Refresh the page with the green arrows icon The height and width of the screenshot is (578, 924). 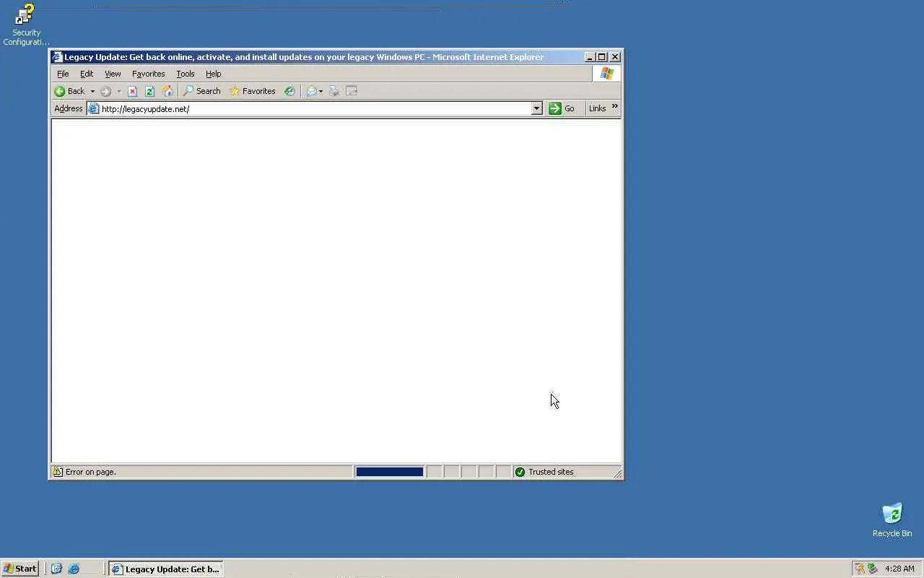[149, 91]
